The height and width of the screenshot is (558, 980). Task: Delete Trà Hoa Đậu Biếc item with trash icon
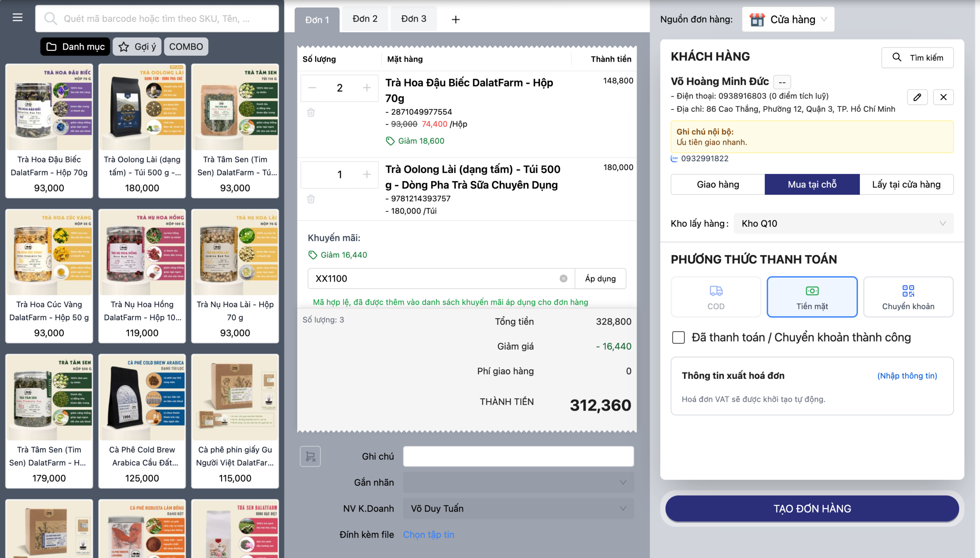click(310, 112)
